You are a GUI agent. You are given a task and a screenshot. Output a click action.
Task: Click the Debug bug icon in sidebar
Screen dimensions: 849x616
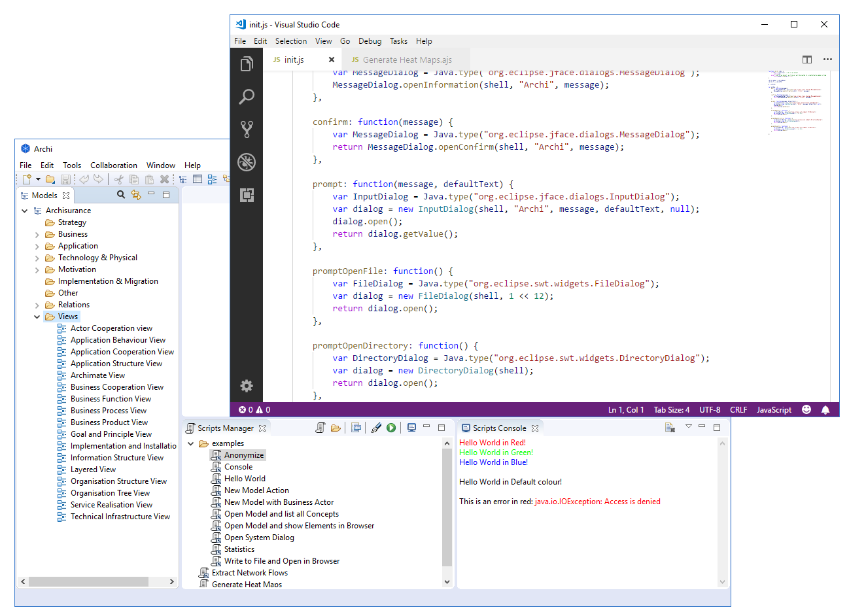coord(247,162)
